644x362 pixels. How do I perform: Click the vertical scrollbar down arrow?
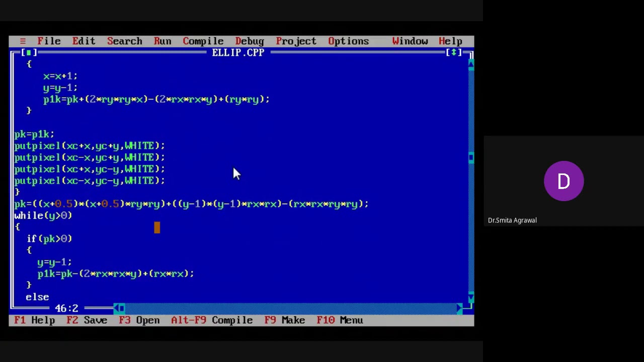[x=471, y=297]
